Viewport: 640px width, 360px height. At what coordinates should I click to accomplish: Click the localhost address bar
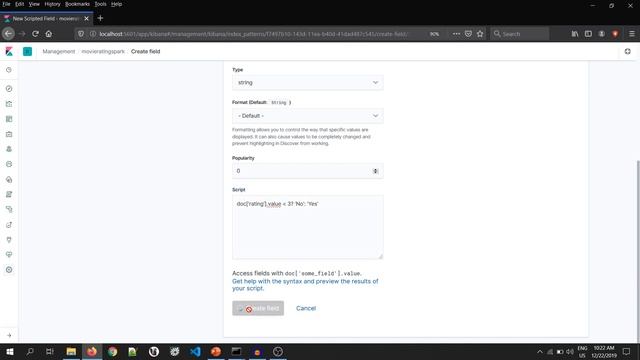click(x=253, y=34)
